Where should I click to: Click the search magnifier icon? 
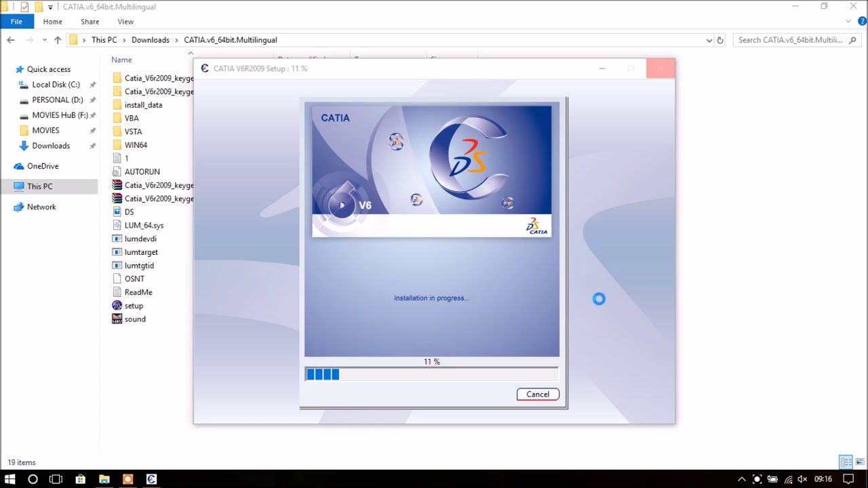pos(854,40)
